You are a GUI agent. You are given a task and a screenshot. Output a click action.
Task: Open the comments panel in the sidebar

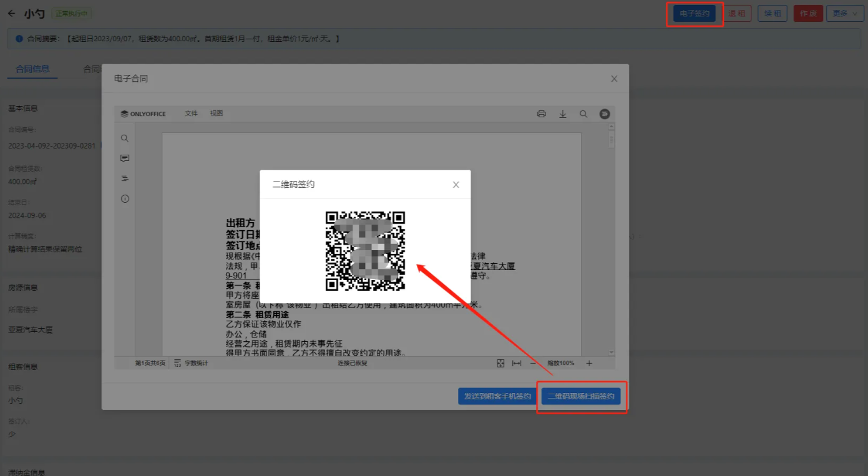point(125,158)
